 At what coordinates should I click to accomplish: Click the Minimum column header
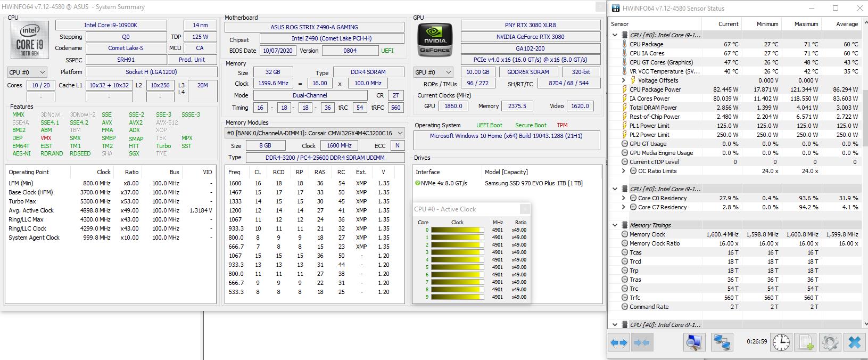tap(762, 24)
